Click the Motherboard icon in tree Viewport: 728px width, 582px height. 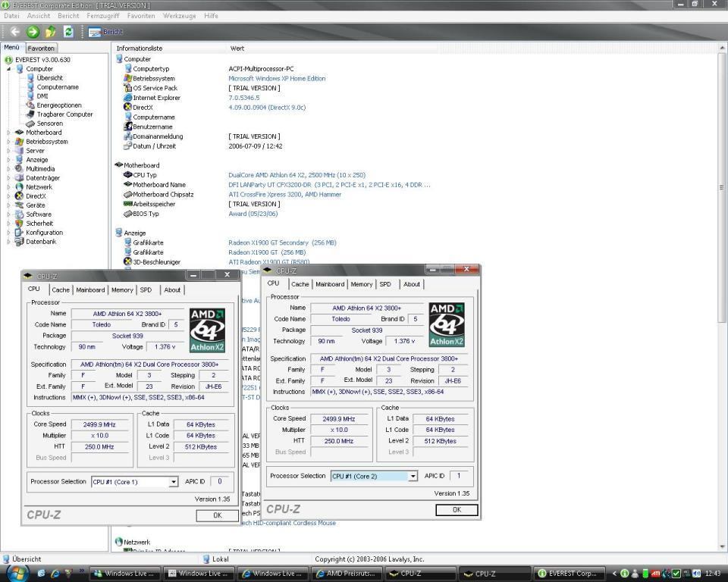click(19, 133)
